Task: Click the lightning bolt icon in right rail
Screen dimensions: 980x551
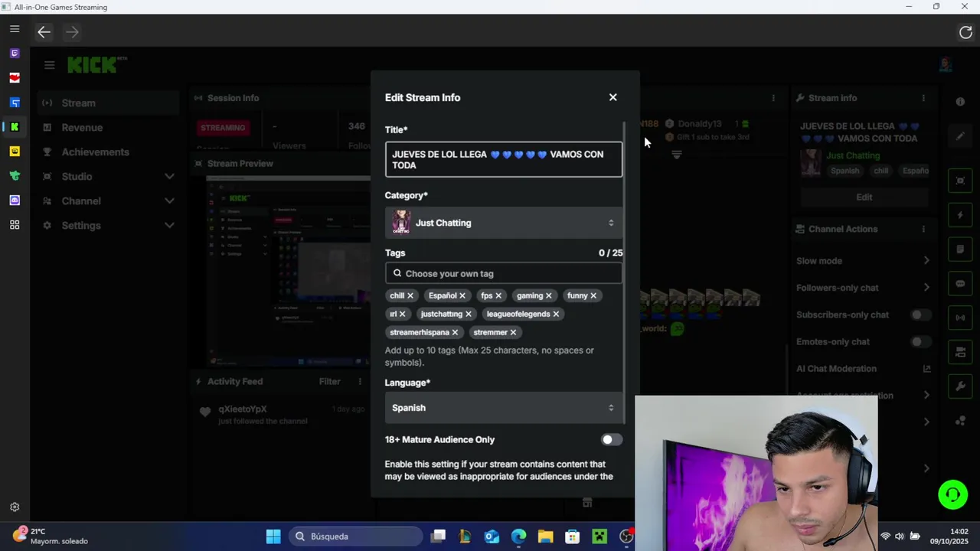Action: pyautogui.click(x=960, y=215)
